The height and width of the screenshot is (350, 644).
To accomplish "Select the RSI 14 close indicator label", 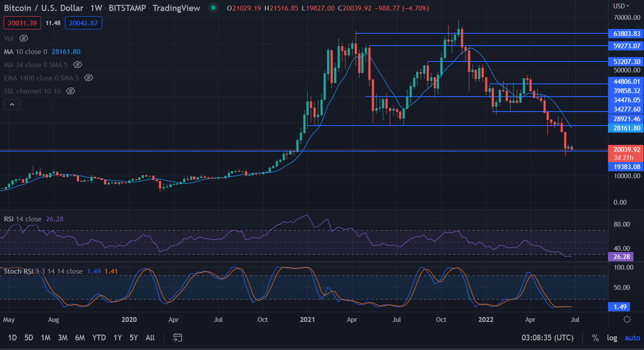I will [x=23, y=219].
